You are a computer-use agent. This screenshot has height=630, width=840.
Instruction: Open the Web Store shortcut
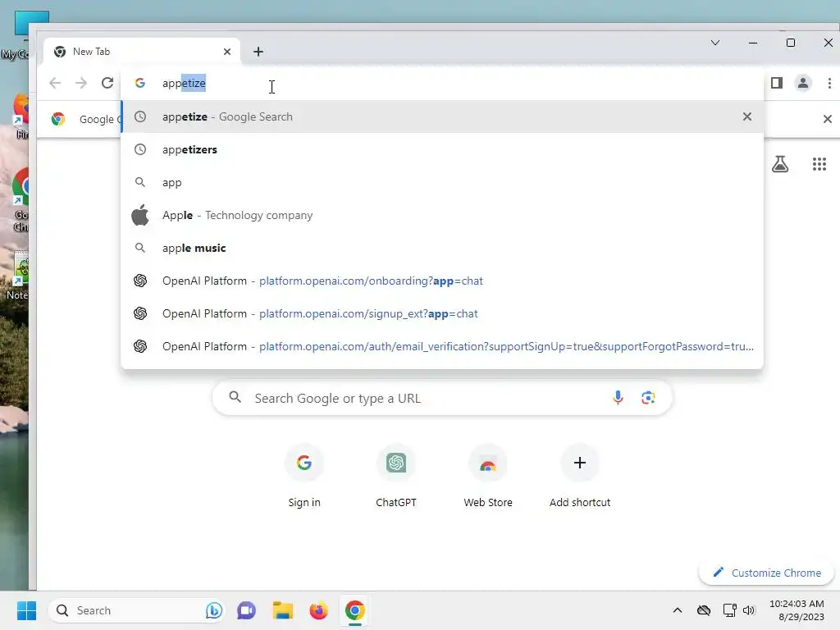point(488,477)
